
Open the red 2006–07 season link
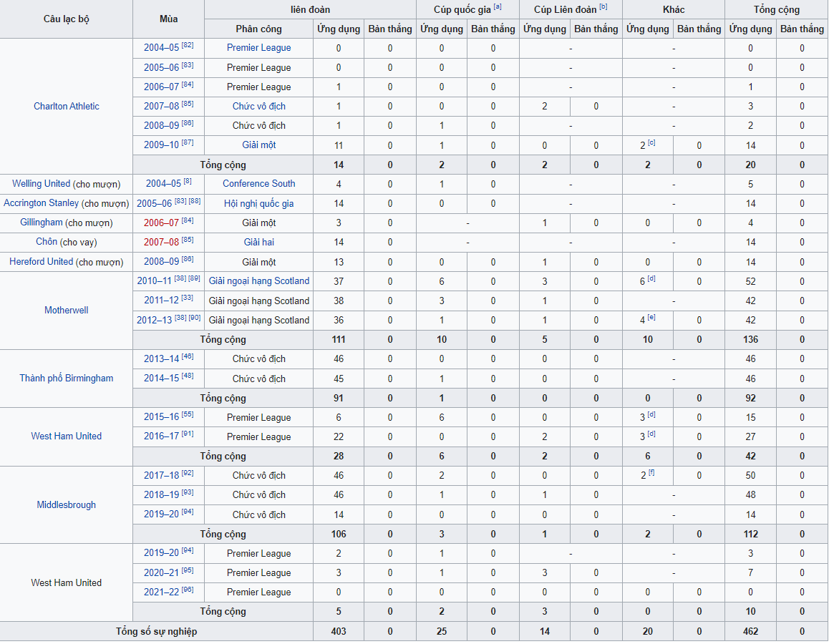coord(161,223)
